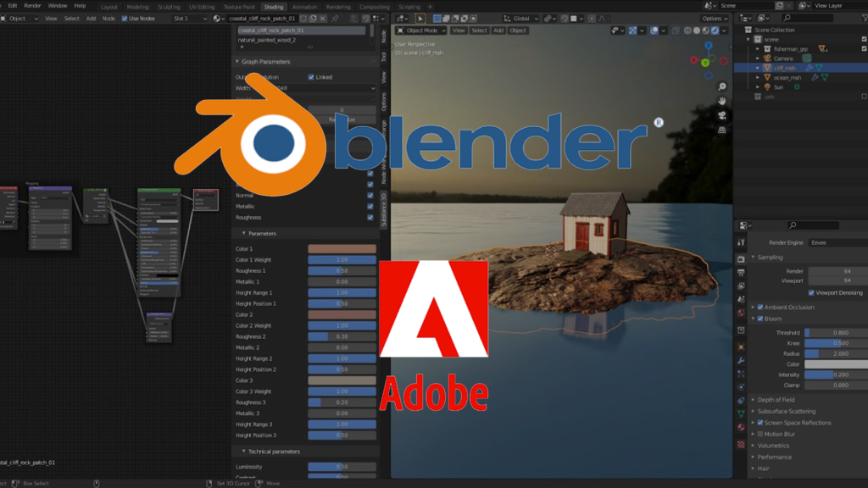Click the Roughness 2 slider
The height and width of the screenshot is (488, 868).
(342, 336)
